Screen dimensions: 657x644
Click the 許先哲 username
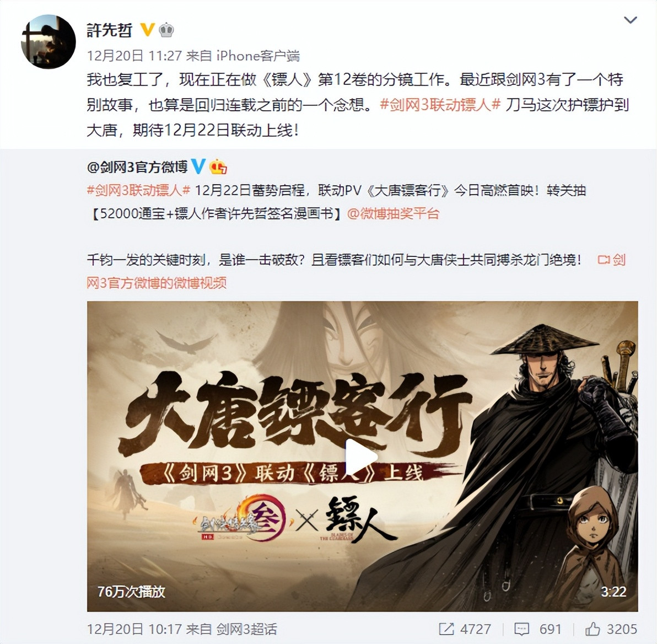pos(109,30)
